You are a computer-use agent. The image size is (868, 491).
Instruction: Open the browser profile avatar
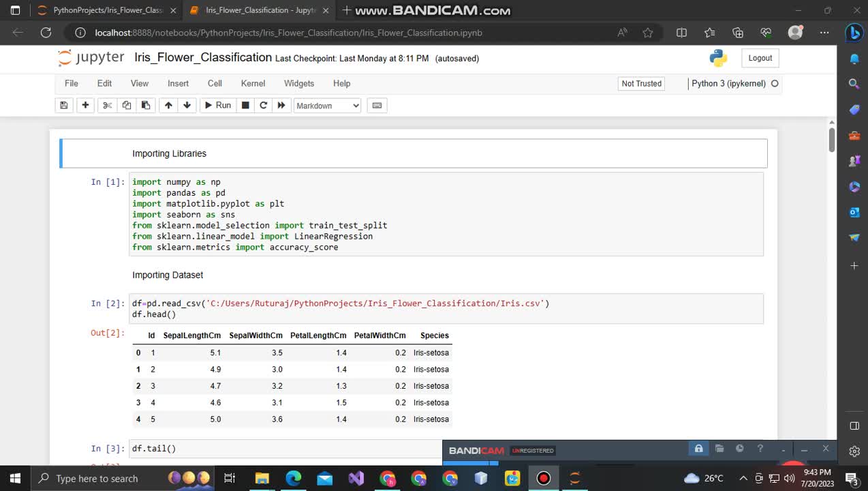[795, 32]
